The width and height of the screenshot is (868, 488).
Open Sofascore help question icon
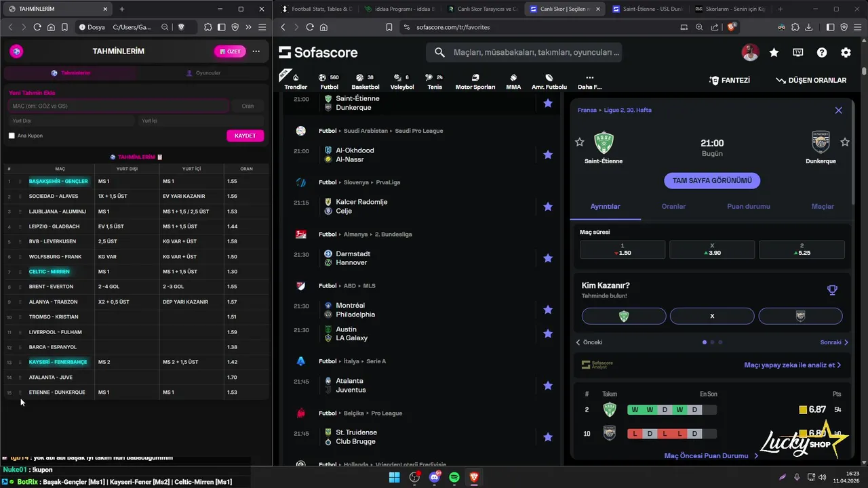[822, 52]
